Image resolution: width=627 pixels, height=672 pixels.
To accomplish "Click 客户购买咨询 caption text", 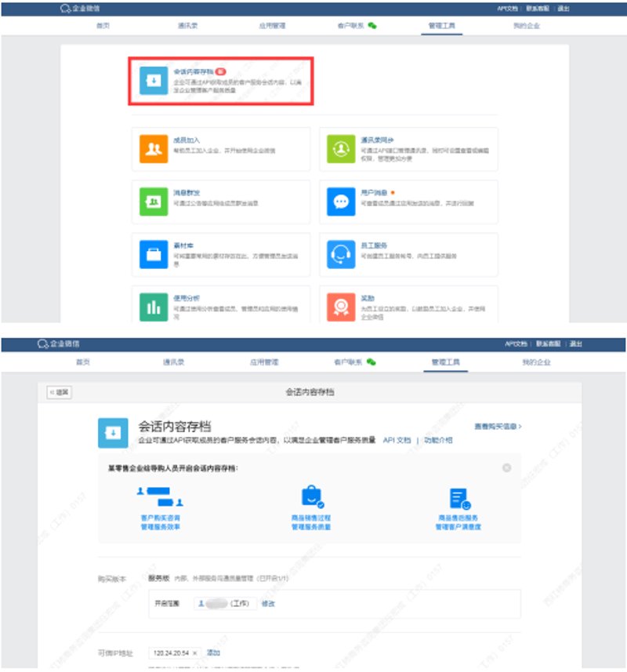I will pos(161,518).
